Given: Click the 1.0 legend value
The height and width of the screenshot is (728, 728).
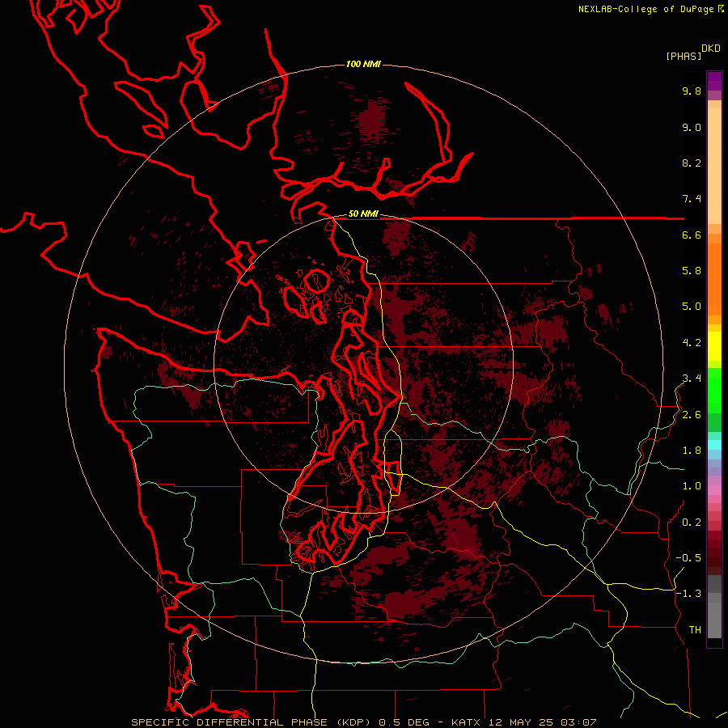Looking at the screenshot, I should click(692, 487).
